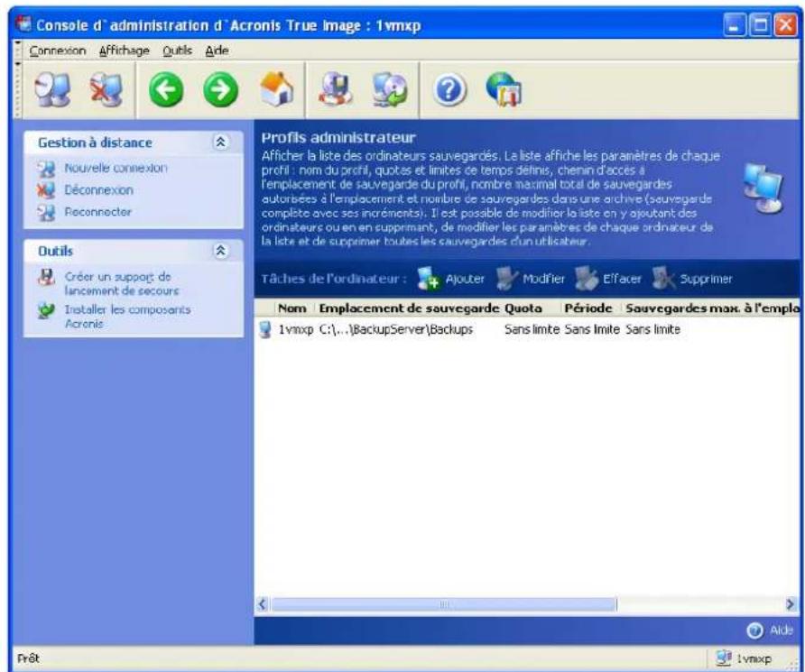Viewport: 805px width, 672px height.
Task: Click the Ajouter label in the task bar
Action: tap(465, 279)
